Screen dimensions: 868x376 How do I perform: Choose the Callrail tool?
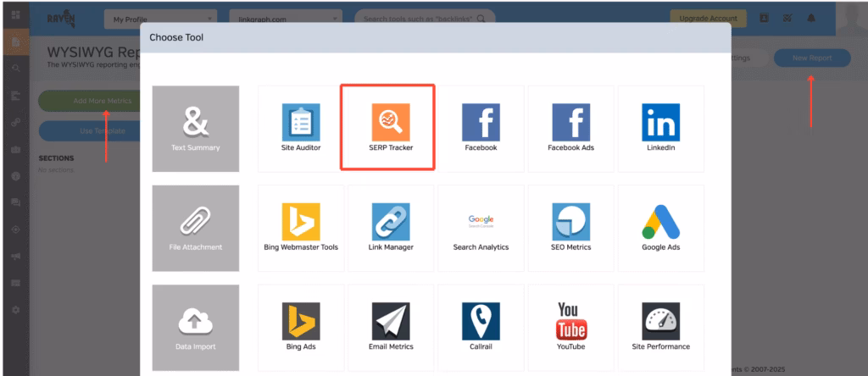481,325
